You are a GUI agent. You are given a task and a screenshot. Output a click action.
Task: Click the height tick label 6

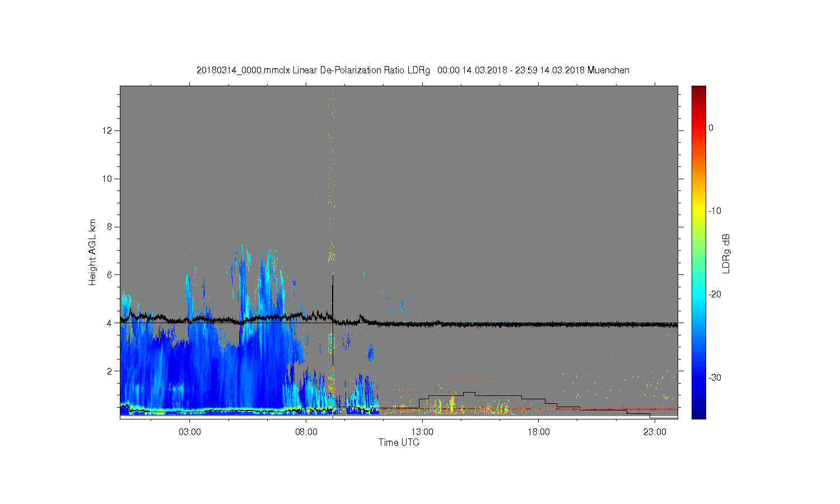110,275
